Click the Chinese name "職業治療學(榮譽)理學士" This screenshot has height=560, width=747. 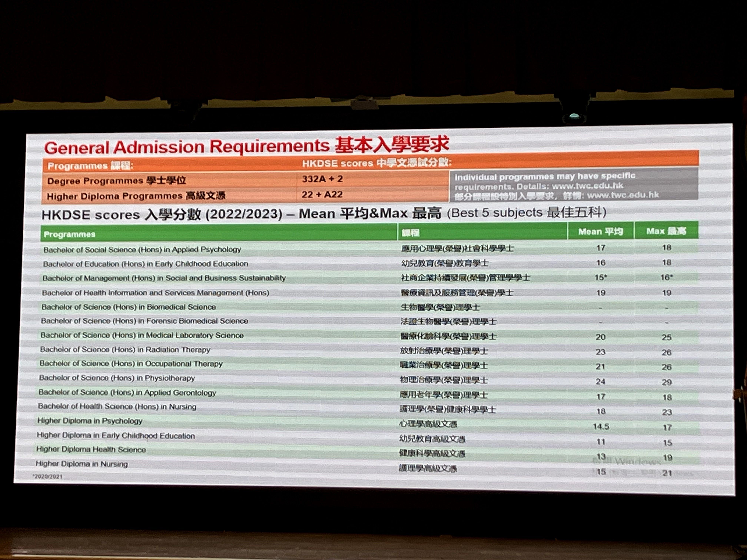pos(444,365)
